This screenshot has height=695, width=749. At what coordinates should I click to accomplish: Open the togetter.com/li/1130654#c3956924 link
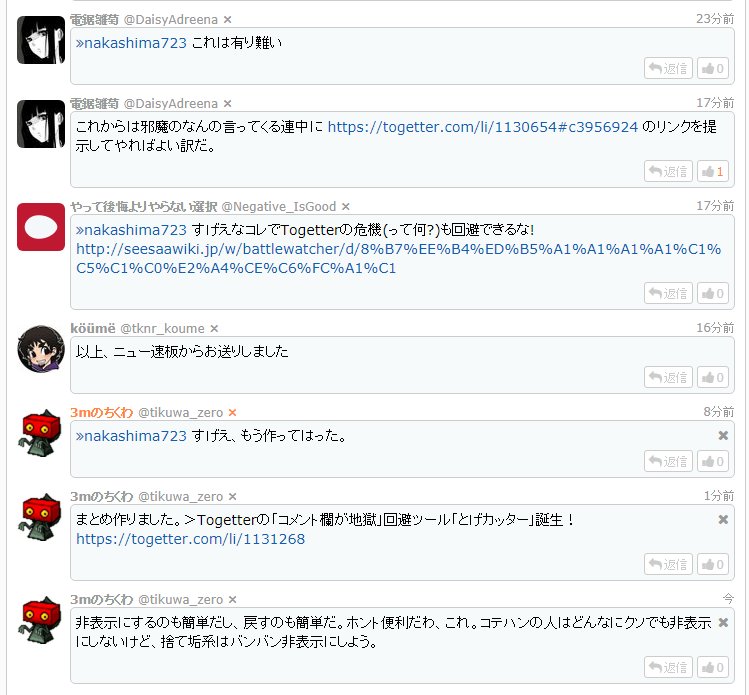click(x=482, y=127)
